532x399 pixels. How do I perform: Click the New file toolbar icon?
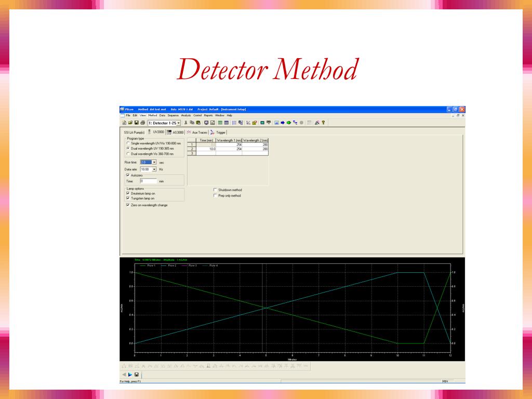(x=124, y=123)
